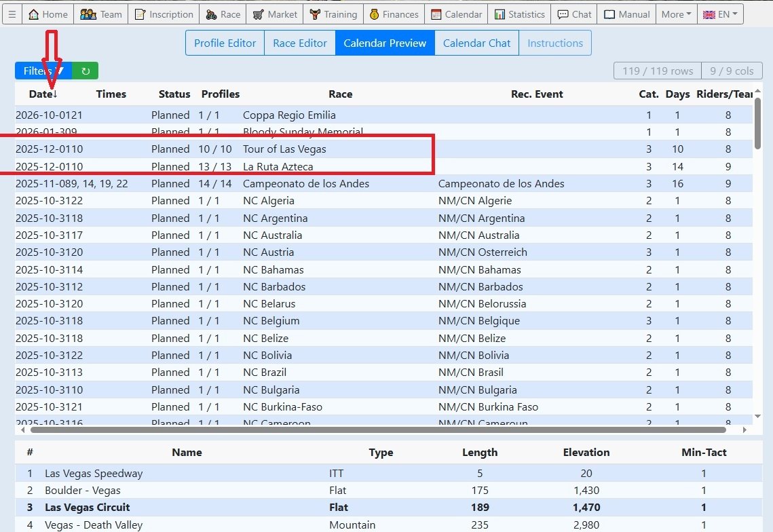The image size is (773, 532).
Task: Switch to the Race Editor tab
Action: 300,43
